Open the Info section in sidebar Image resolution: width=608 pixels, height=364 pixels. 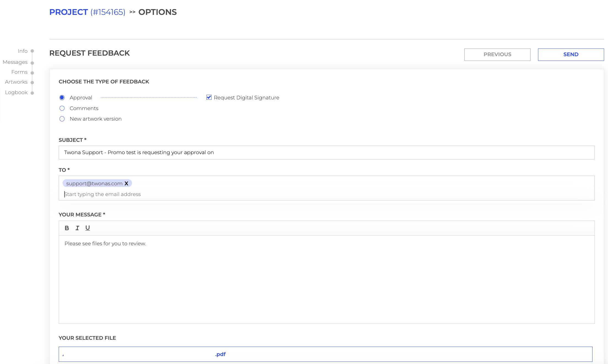pyautogui.click(x=23, y=51)
